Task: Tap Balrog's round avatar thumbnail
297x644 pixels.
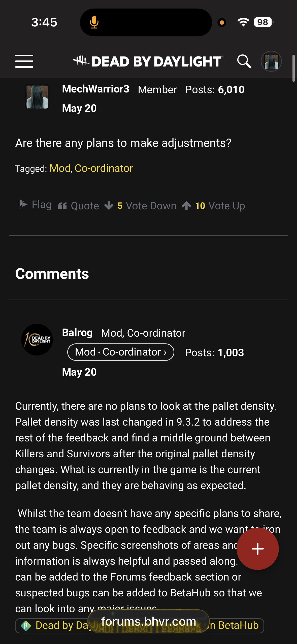Action: 37,340
